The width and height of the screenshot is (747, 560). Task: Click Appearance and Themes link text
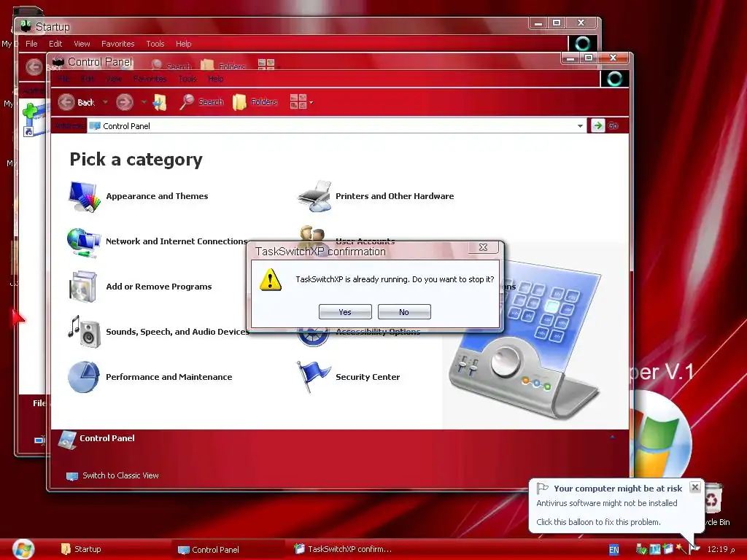157,196
